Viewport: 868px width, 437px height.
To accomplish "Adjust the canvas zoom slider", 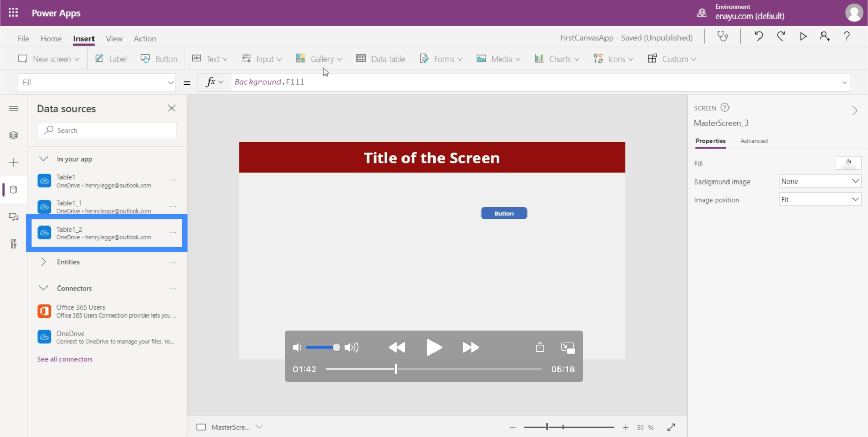I will [x=569, y=427].
